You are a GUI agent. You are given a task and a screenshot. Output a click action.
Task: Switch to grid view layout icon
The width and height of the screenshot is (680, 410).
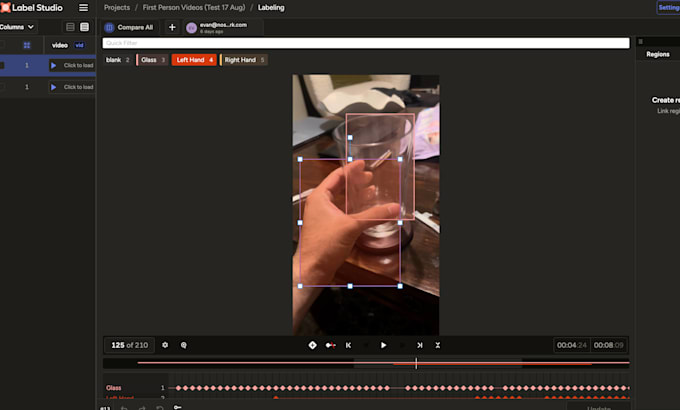pos(85,27)
